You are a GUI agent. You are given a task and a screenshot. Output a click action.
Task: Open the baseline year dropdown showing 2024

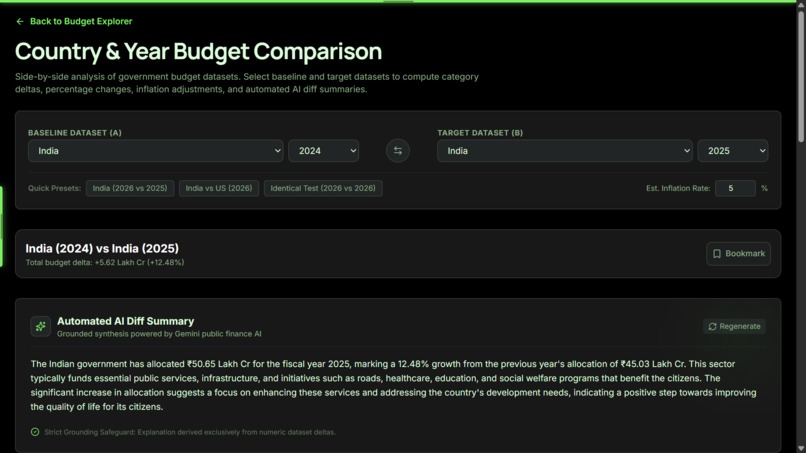coord(323,151)
